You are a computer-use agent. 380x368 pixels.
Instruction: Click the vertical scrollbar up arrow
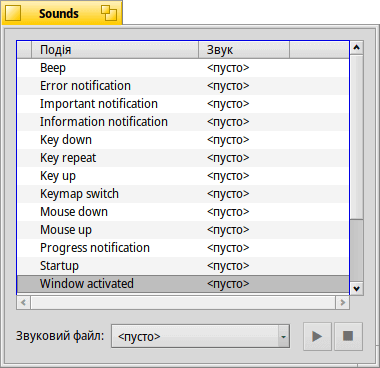[x=356, y=48]
